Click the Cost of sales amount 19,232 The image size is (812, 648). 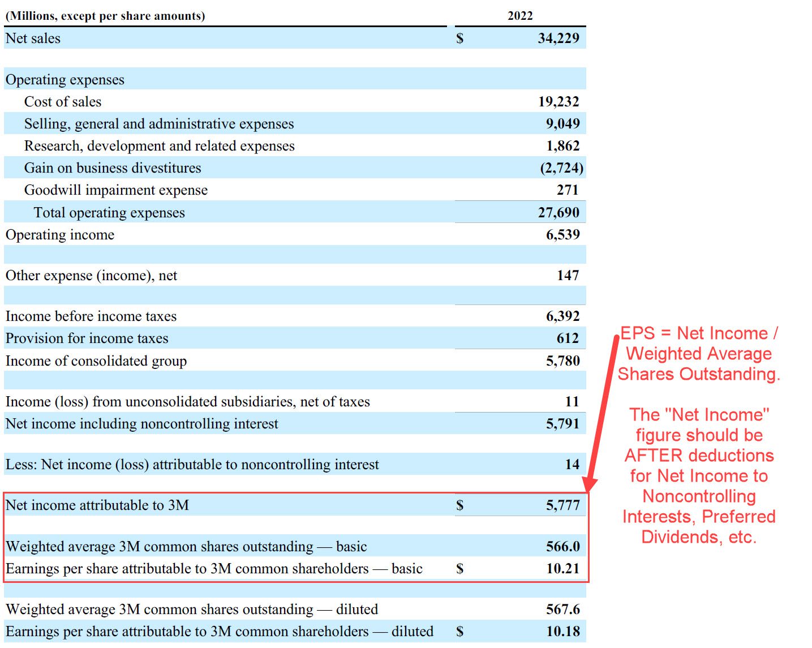click(559, 102)
